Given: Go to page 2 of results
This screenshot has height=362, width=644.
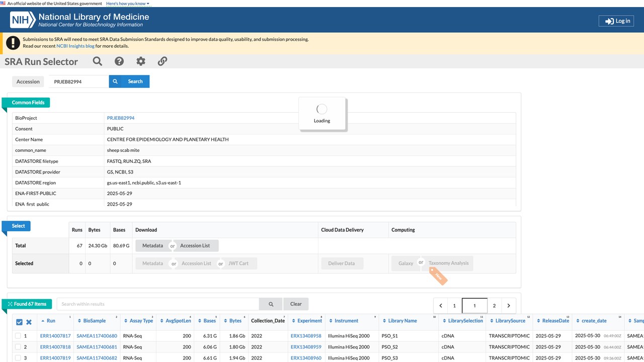Looking at the screenshot, I should point(494,306).
